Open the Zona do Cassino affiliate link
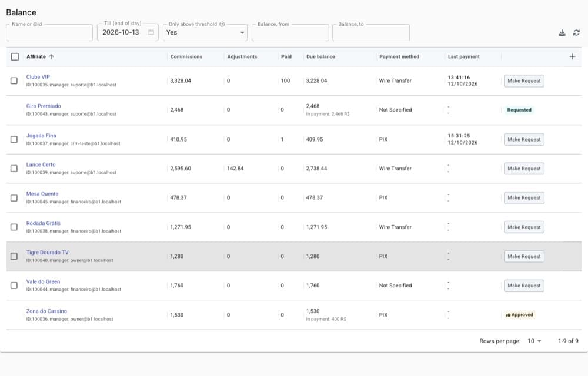The image size is (588, 376). pos(46,311)
